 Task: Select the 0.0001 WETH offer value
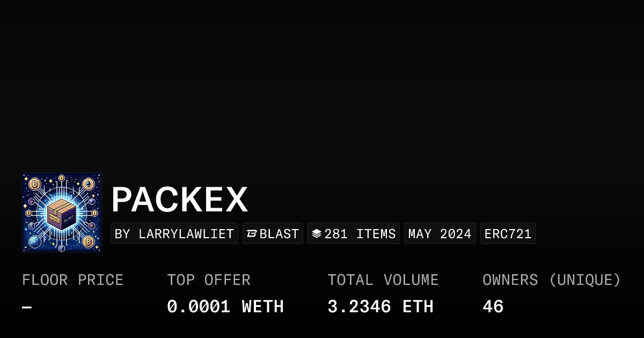click(225, 307)
